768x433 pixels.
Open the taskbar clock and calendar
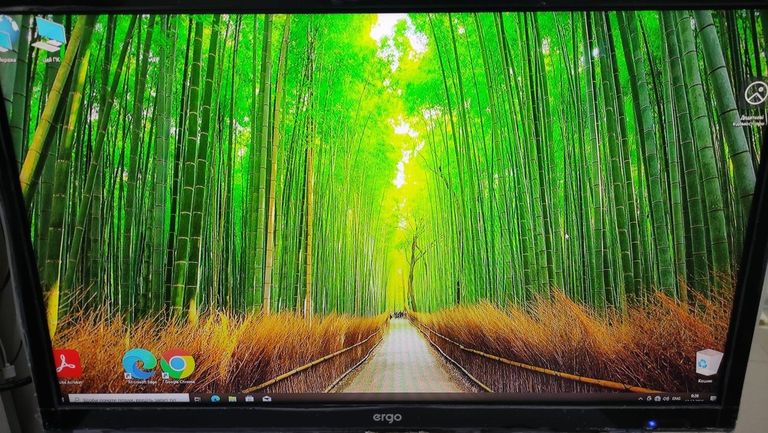695,398
